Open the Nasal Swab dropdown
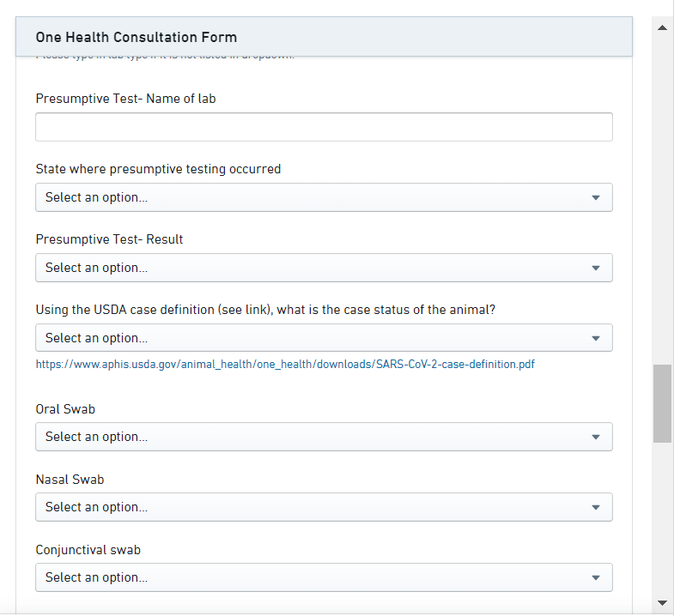 click(324, 507)
